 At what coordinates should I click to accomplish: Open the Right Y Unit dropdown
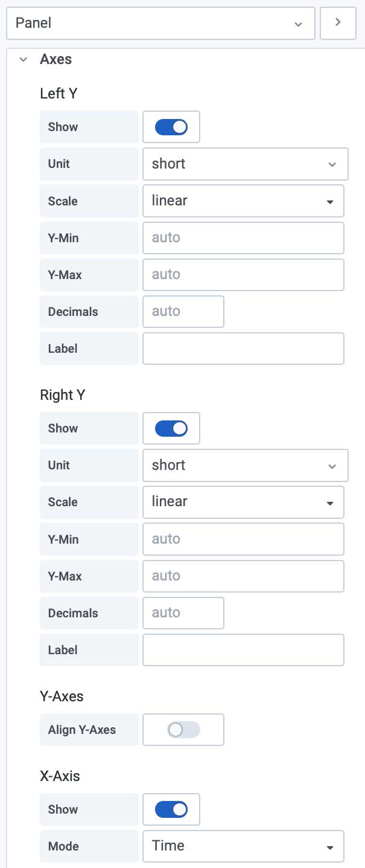(245, 465)
